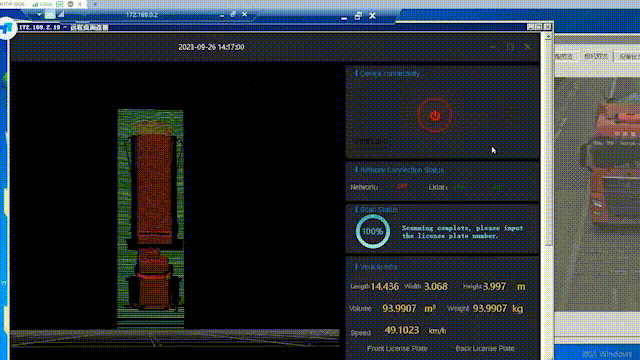Click the Speed value 49.1023
The image size is (640, 360).
click(402, 330)
